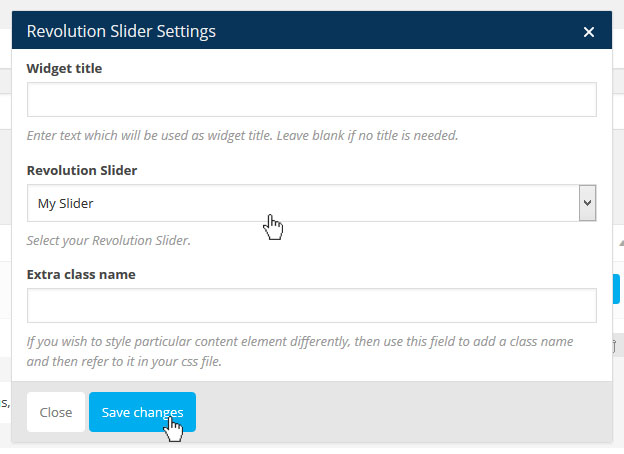624x454 pixels.
Task: Click the Revolution Slider Settings title bar
Action: click(x=300, y=31)
